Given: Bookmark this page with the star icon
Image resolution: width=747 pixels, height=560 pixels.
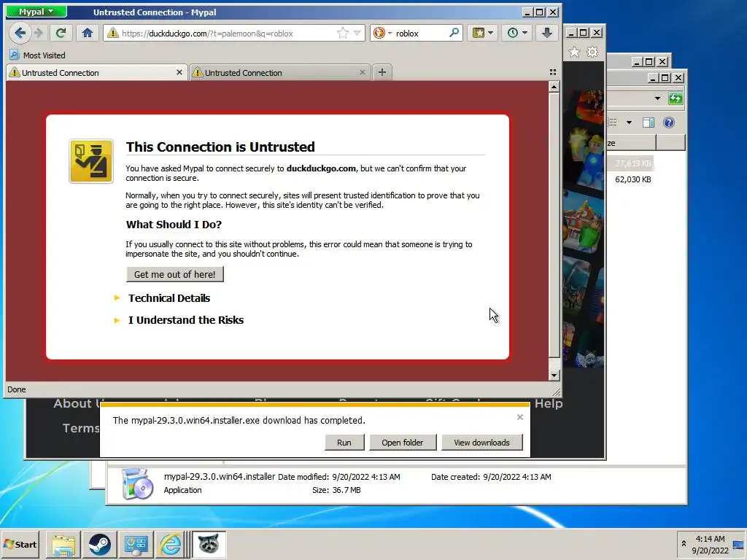Looking at the screenshot, I should coord(343,33).
